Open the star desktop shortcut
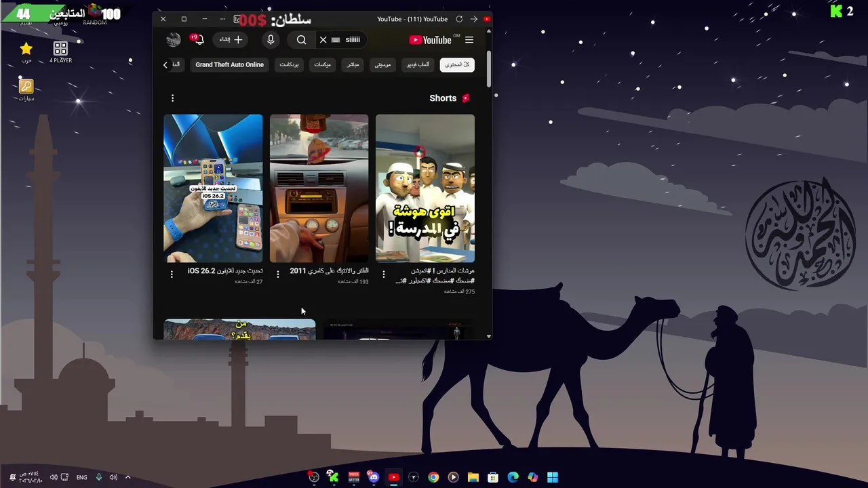Screen dimensions: 868x488 pyautogui.click(x=26, y=52)
